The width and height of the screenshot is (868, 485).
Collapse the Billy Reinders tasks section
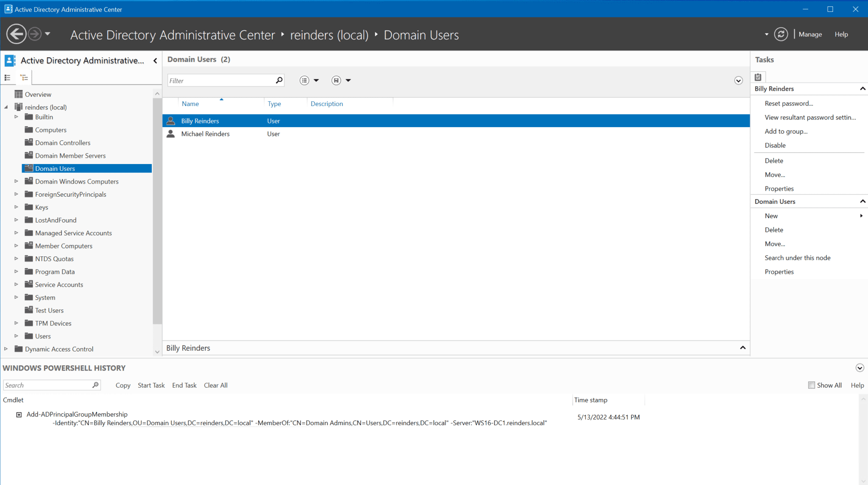point(862,89)
